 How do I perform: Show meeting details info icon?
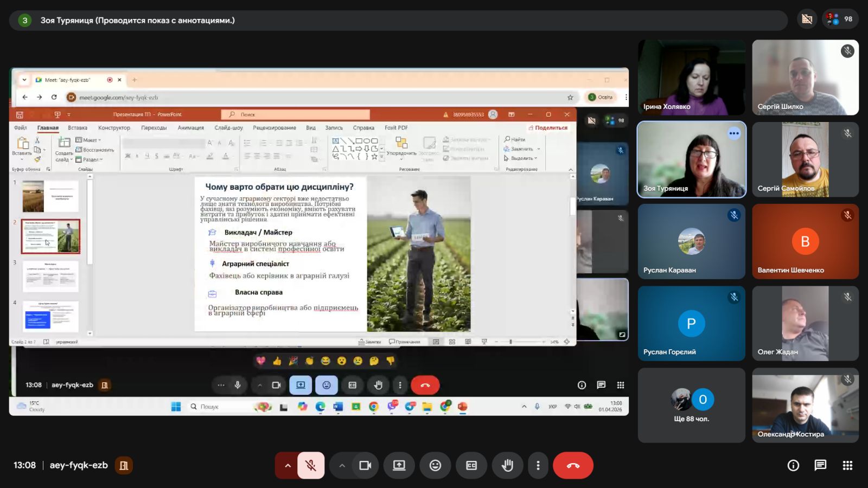pyautogui.click(x=793, y=465)
